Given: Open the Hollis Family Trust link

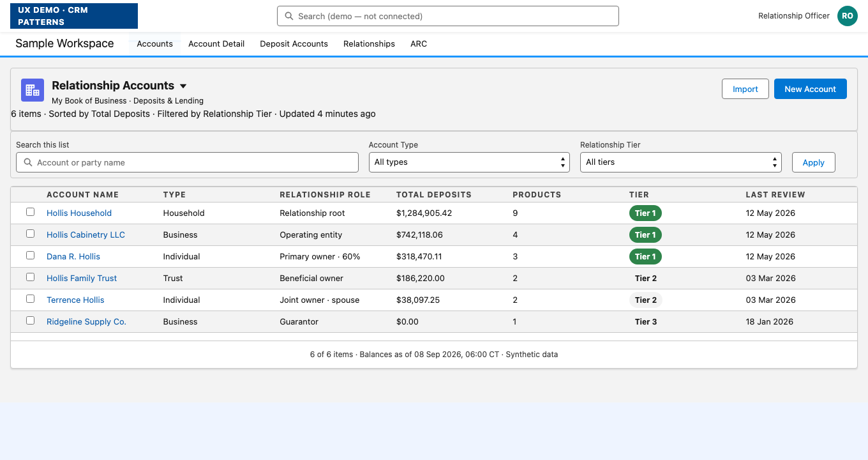Looking at the screenshot, I should 82,279.
